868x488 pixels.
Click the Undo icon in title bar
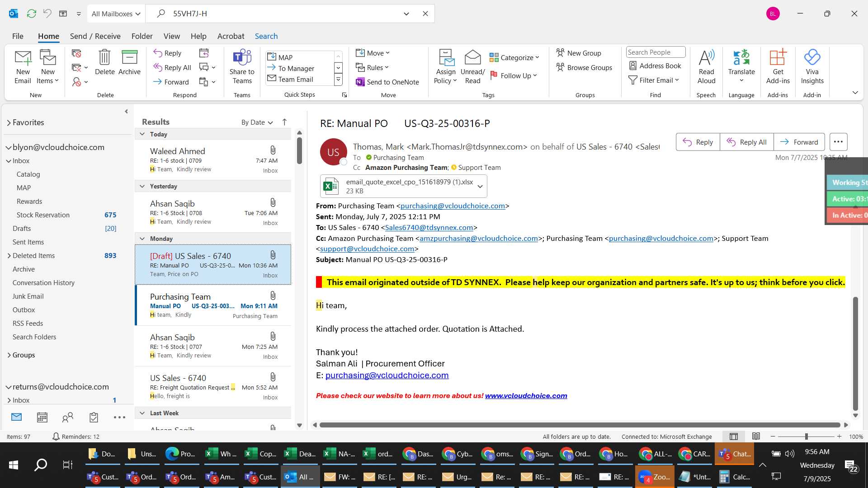pos(47,14)
